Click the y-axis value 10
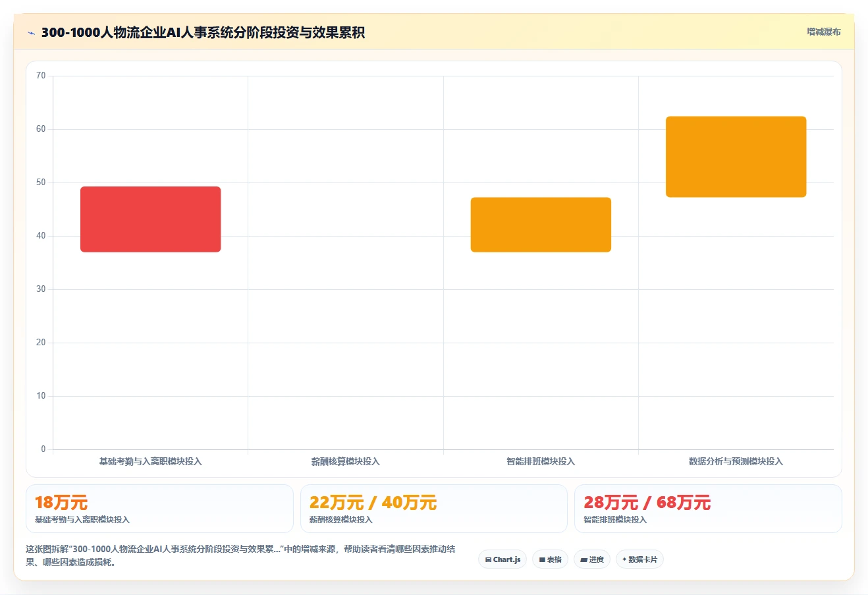The height and width of the screenshot is (595, 868). [41, 396]
